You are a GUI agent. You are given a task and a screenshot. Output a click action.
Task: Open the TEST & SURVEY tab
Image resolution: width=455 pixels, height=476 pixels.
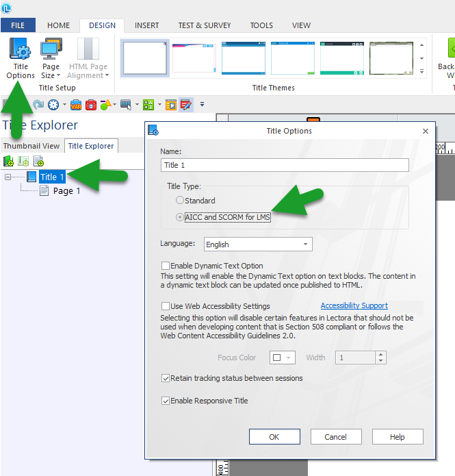pos(205,25)
